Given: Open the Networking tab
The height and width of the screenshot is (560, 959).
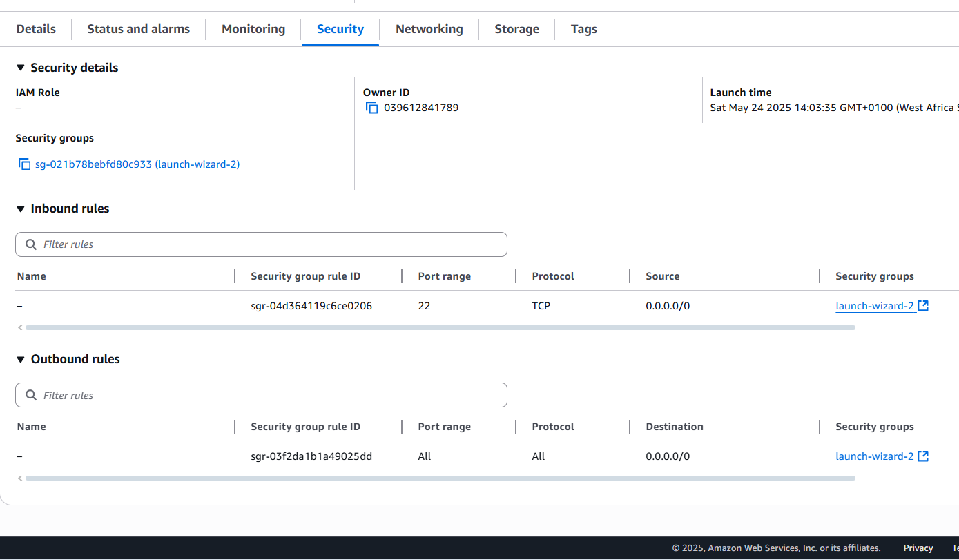Looking at the screenshot, I should [429, 29].
